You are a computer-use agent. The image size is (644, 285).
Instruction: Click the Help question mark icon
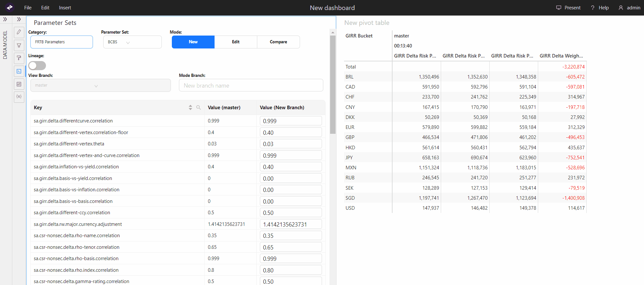tap(593, 7)
